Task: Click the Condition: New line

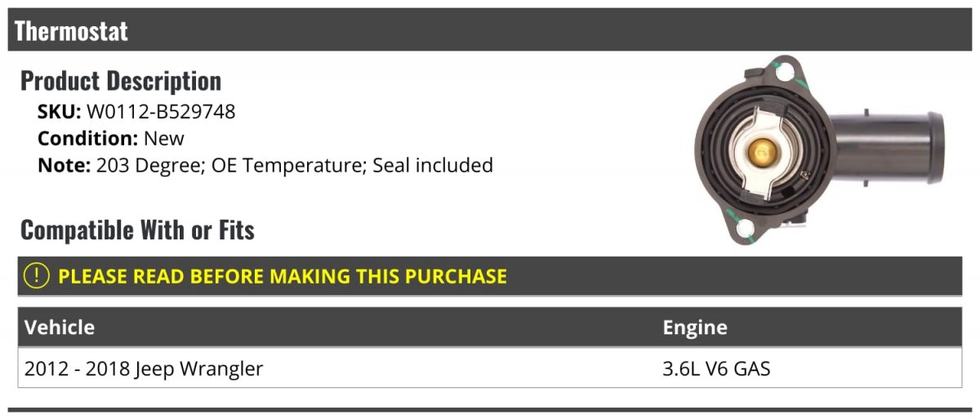Action: coord(111,138)
